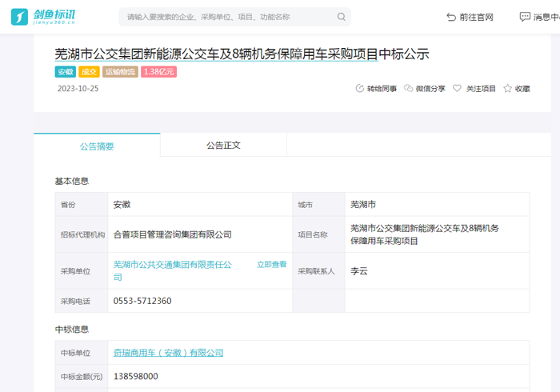
Task: Click the 中标信息 section heading
Action: pyautogui.click(x=72, y=329)
